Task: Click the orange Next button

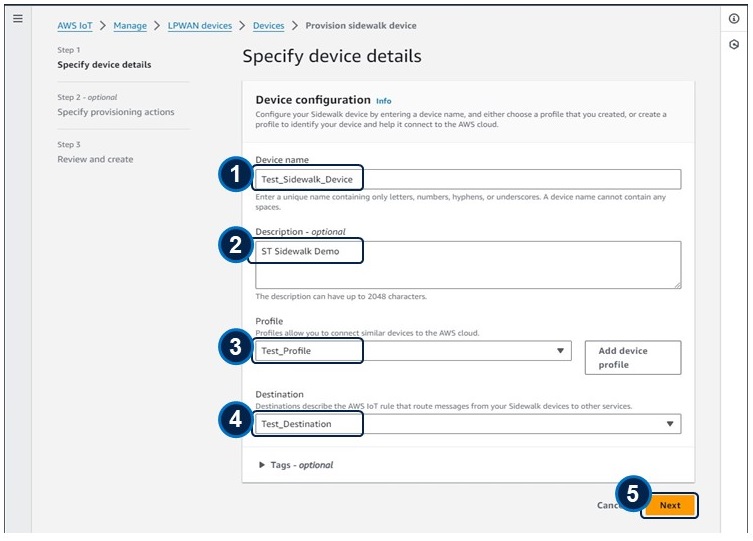Action: click(670, 505)
